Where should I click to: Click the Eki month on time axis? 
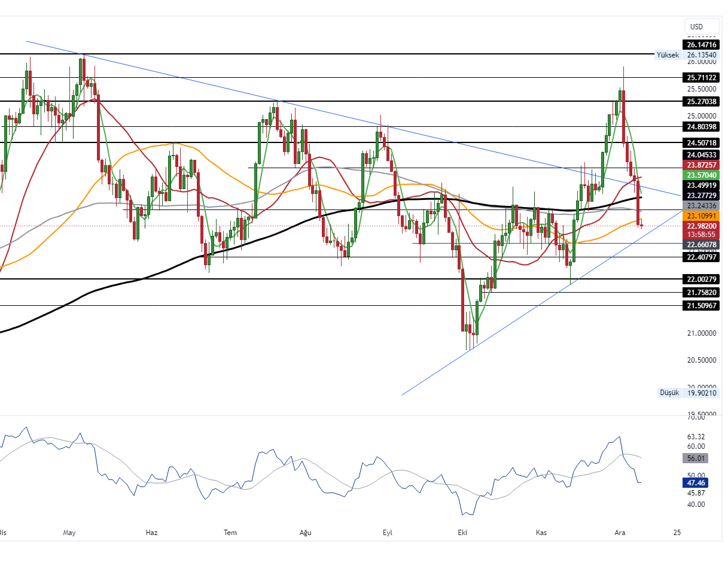(462, 532)
